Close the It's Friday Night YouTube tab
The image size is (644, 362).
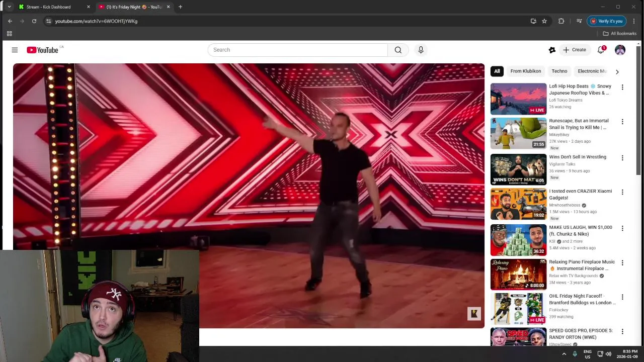(168, 7)
